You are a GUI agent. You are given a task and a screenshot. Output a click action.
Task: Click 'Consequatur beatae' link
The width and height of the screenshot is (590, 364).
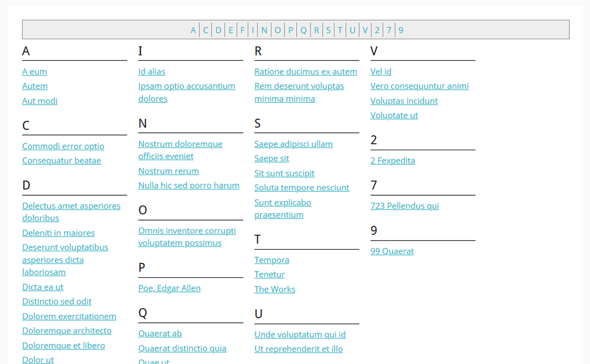coord(61,161)
